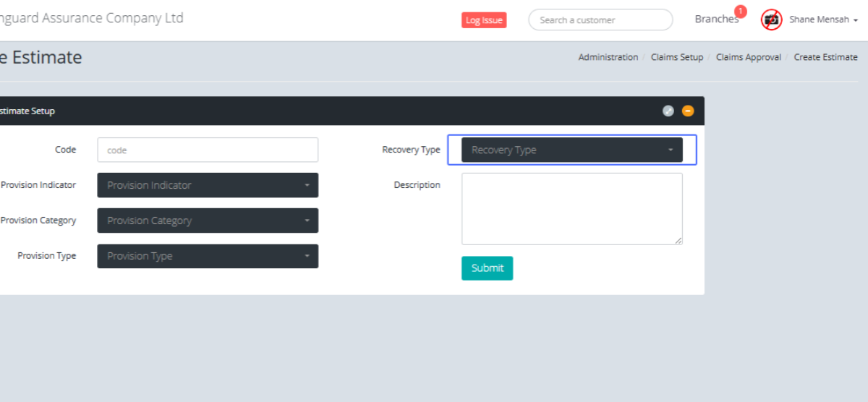868x402 pixels.
Task: Navigate to Claims Setup breadcrumb
Action: click(676, 57)
